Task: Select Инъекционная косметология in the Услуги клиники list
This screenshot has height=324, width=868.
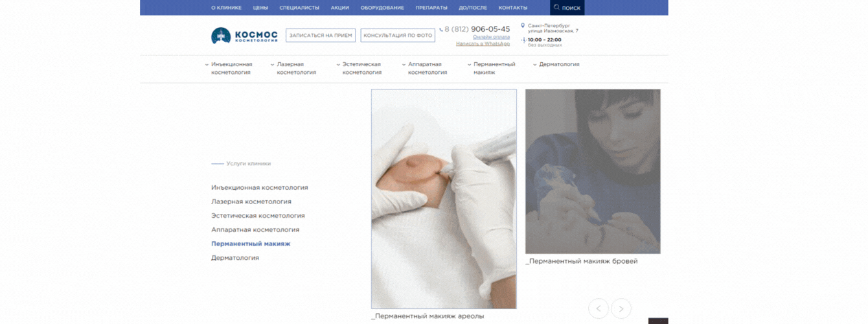Action: [260, 187]
